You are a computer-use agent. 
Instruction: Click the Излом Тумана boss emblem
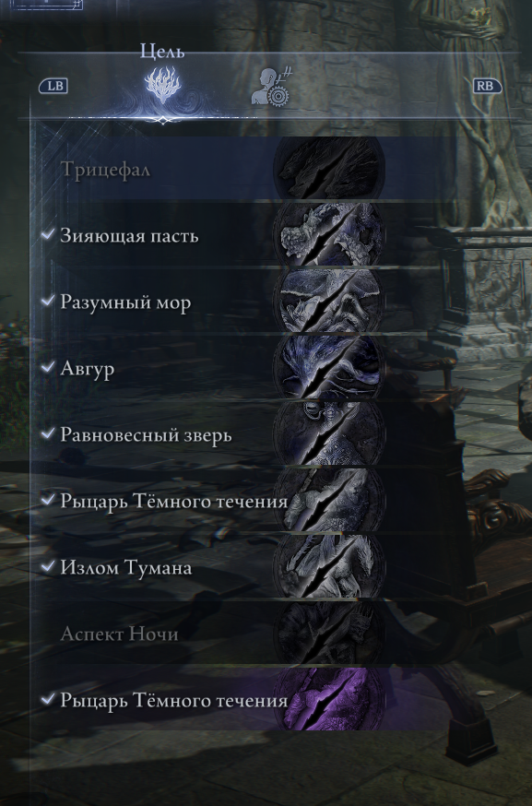[x=330, y=566]
